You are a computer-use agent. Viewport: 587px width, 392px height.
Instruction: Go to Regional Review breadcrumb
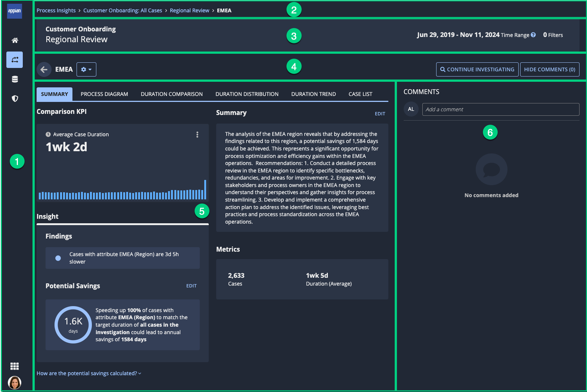[189, 10]
